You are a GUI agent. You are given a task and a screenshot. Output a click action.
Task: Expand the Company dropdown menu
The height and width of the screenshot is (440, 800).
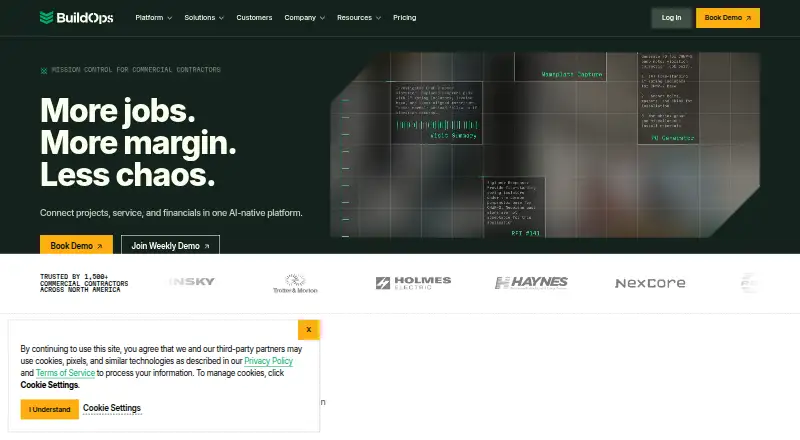click(305, 18)
